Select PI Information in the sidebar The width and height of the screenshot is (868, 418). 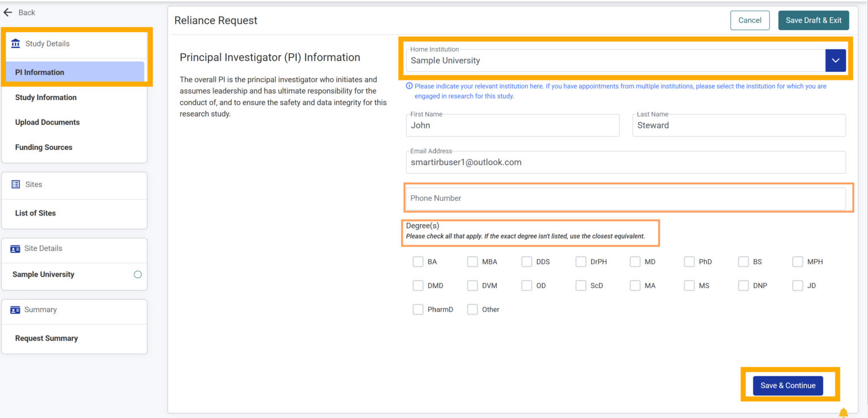click(x=47, y=72)
